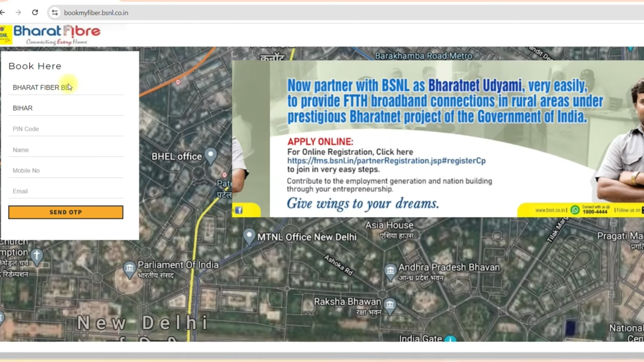Image resolution: width=644 pixels, height=362 pixels.
Task: Click the PIN Code input field
Action: [x=65, y=129]
